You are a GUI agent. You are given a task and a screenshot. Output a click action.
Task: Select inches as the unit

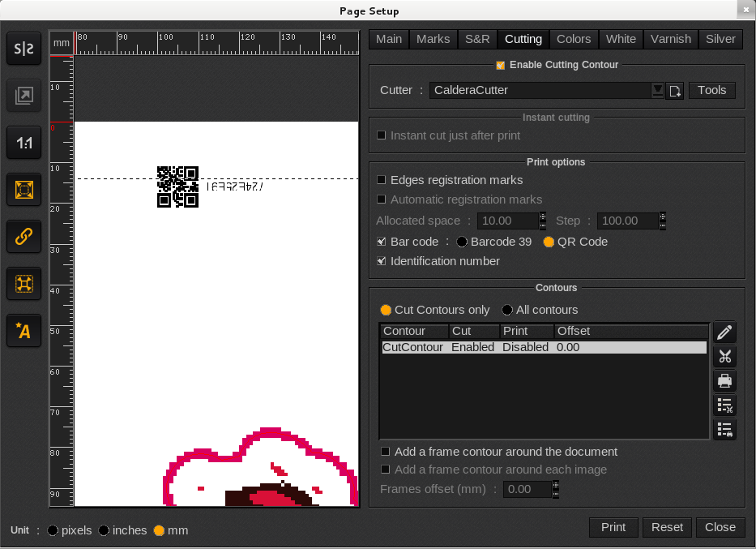(104, 530)
